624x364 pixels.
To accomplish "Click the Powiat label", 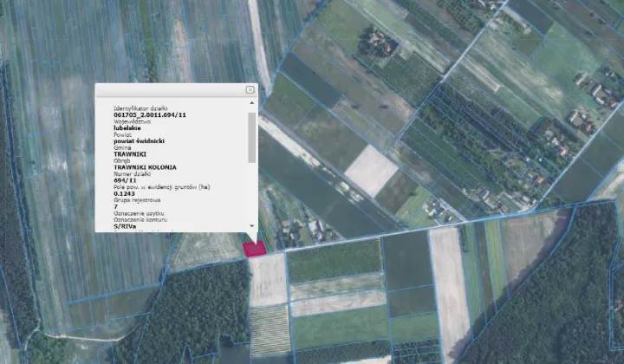I will pyautogui.click(x=122, y=135).
